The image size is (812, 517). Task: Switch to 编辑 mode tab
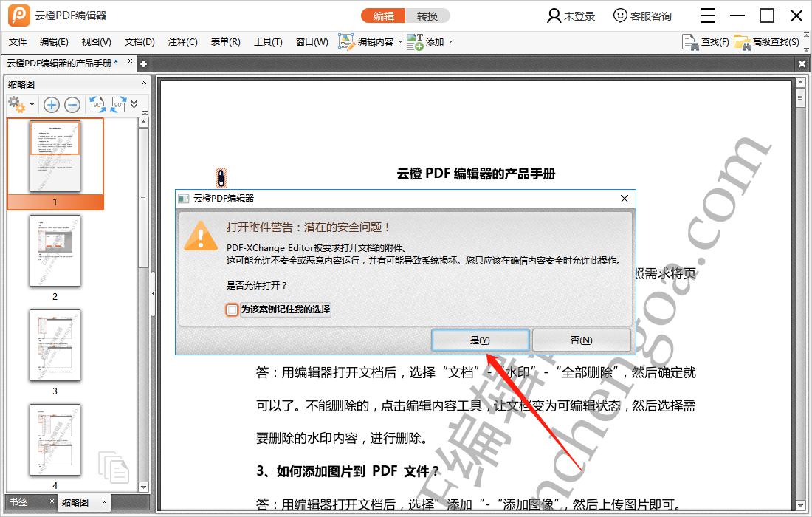click(x=383, y=16)
